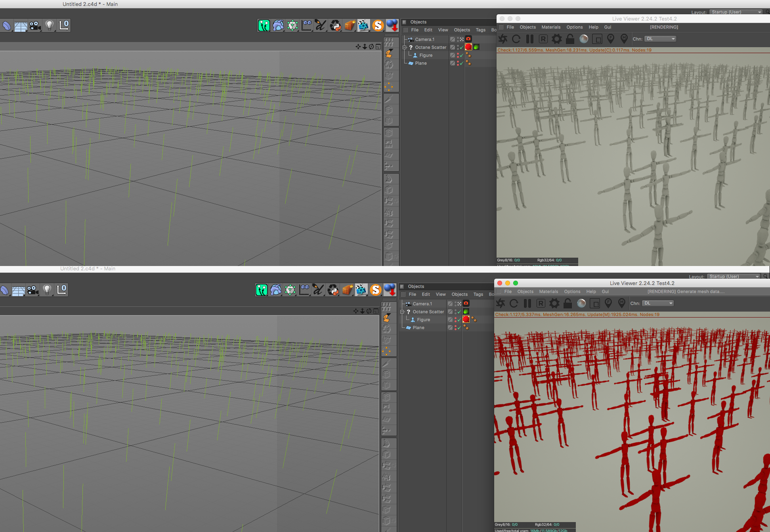This screenshot has width=770, height=532.
Task: Pause rendering in the red-figures Live Viewer
Action: tap(527, 303)
